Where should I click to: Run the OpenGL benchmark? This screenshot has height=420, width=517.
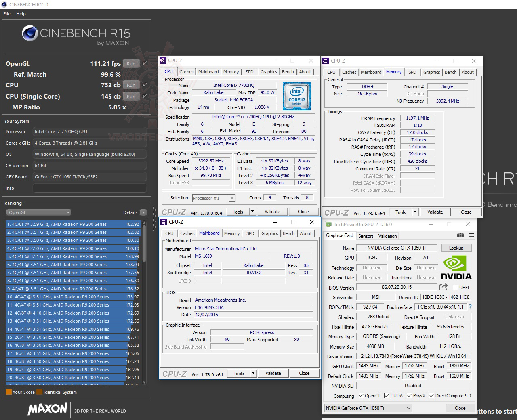point(131,63)
